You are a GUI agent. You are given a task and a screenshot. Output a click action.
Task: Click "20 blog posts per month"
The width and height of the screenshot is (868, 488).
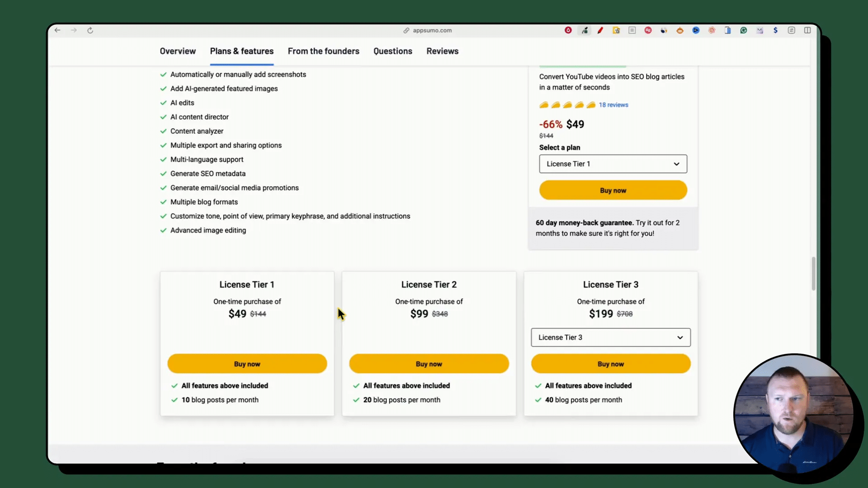click(x=402, y=400)
